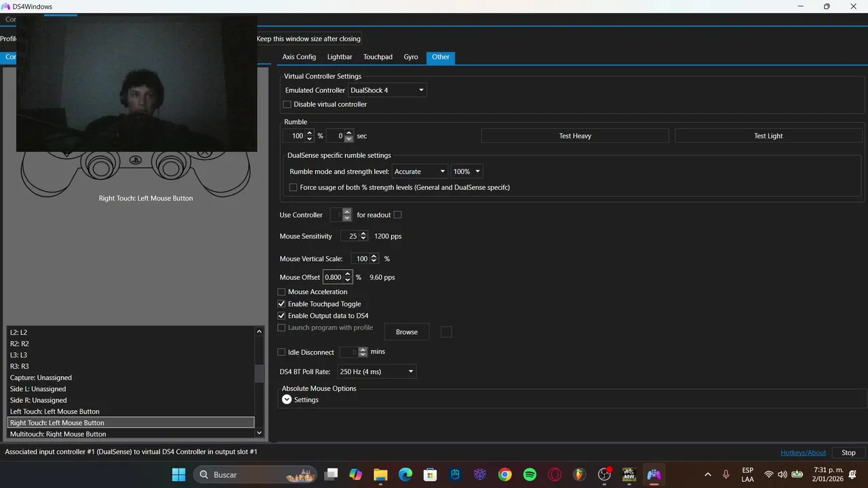Uncheck Enable Output data to DS4
The width and height of the screenshot is (868, 488).
click(x=281, y=316)
